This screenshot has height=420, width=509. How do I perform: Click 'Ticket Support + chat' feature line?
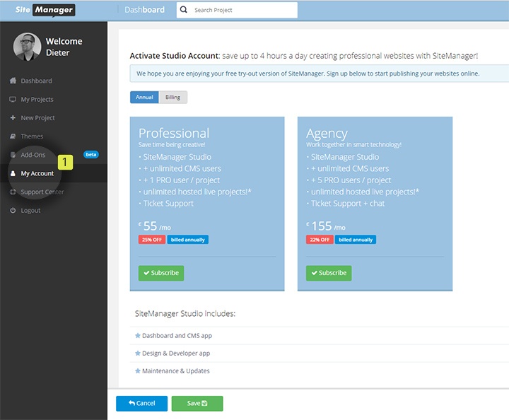pyautogui.click(x=348, y=204)
